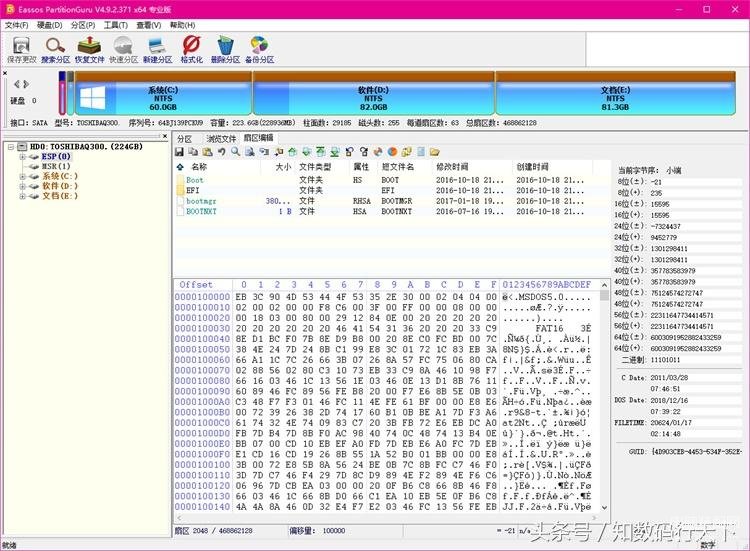
Task: Click the green down-arrow next sector icon
Action: [307, 152]
